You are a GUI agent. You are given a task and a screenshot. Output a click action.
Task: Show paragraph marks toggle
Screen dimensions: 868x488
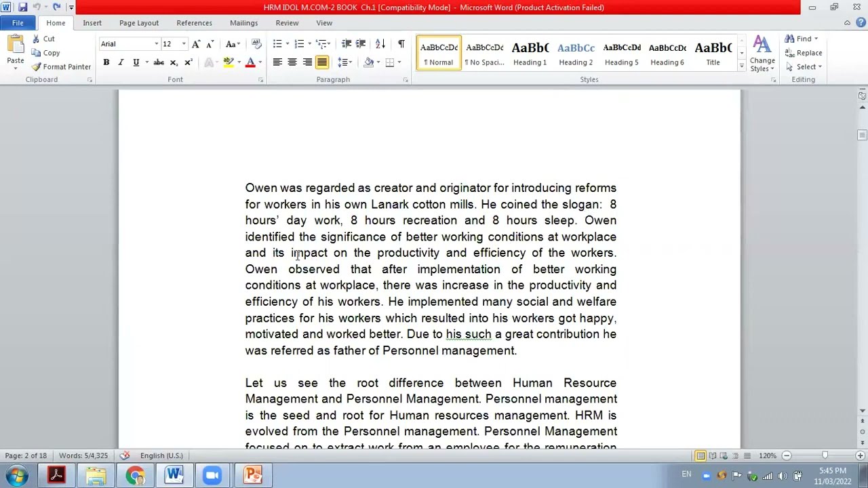tap(401, 44)
